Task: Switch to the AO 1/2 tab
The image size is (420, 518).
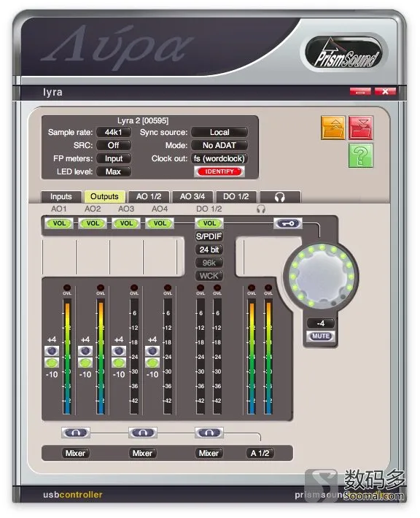Action: (x=149, y=196)
